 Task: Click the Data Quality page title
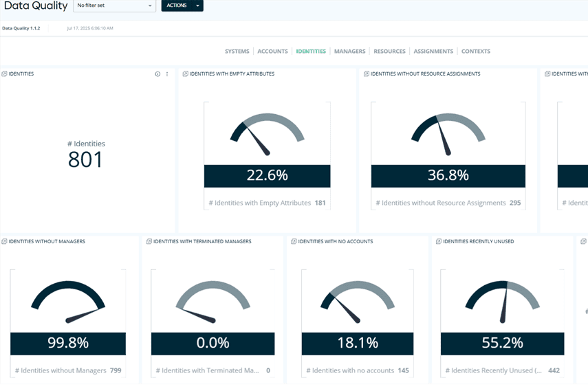(36, 5)
